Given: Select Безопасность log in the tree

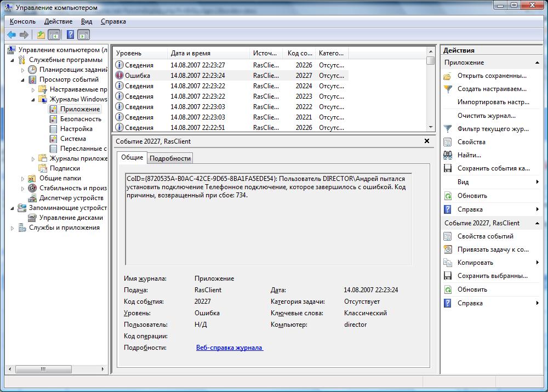Looking at the screenshot, I should (81, 119).
